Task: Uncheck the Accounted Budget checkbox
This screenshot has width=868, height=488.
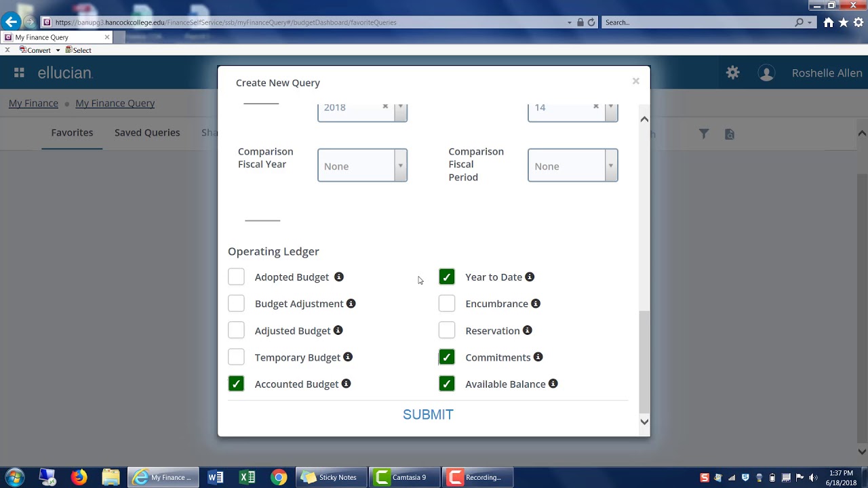Action: click(x=236, y=384)
